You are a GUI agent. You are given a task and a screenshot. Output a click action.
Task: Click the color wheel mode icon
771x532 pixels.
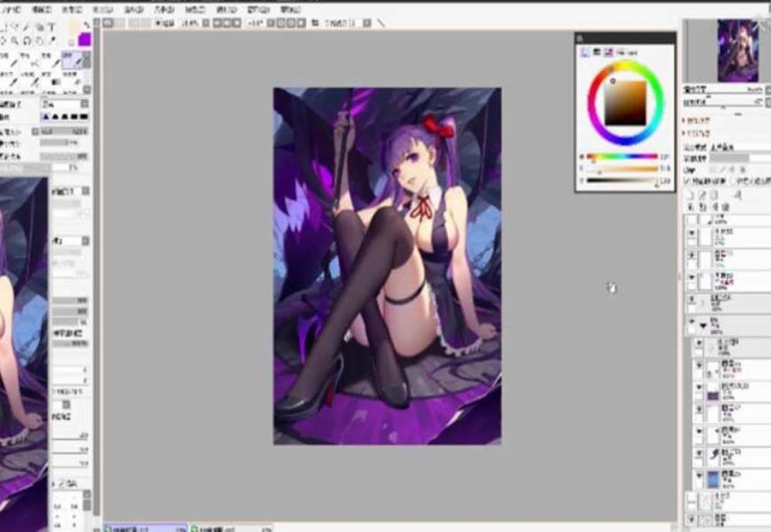pos(586,52)
